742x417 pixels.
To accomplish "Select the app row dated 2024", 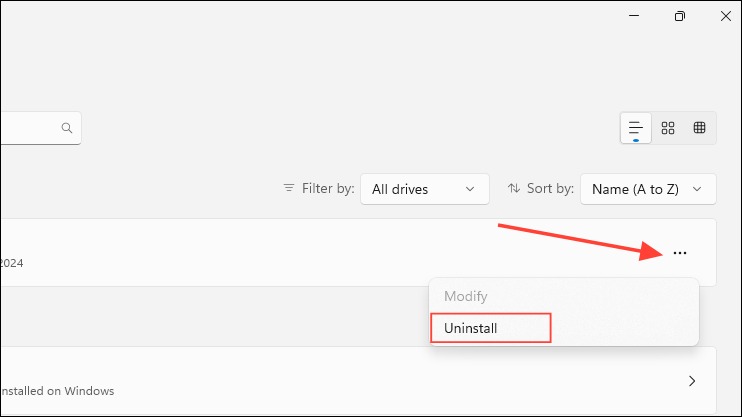I will [x=358, y=252].
